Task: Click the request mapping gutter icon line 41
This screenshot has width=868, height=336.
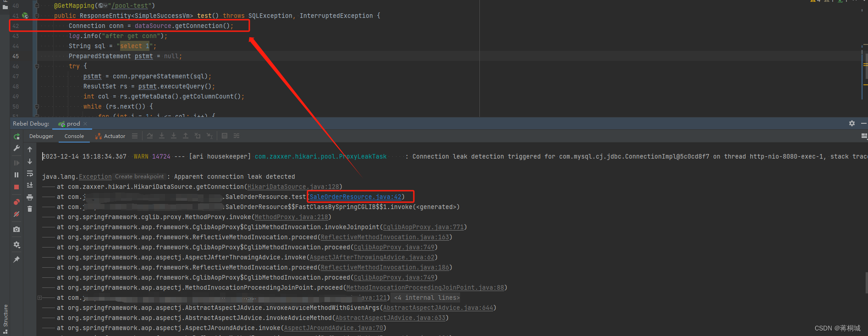Action: click(25, 16)
